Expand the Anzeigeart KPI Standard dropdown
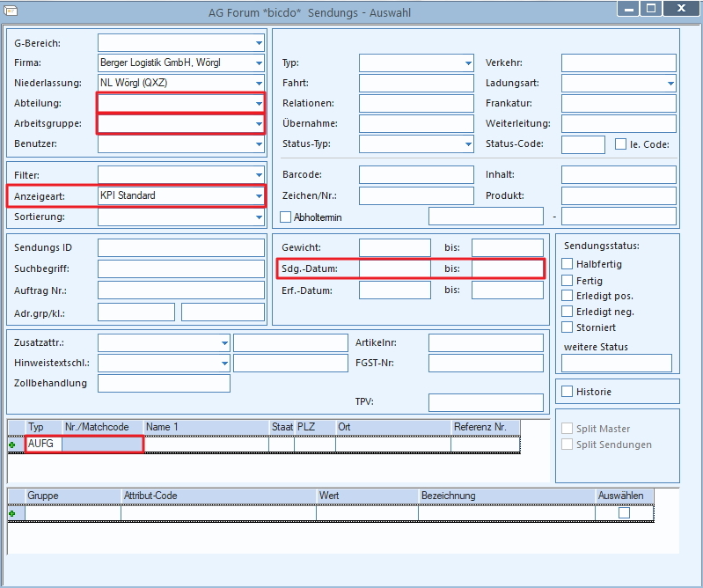Image resolution: width=703 pixels, height=588 pixels. (x=259, y=196)
